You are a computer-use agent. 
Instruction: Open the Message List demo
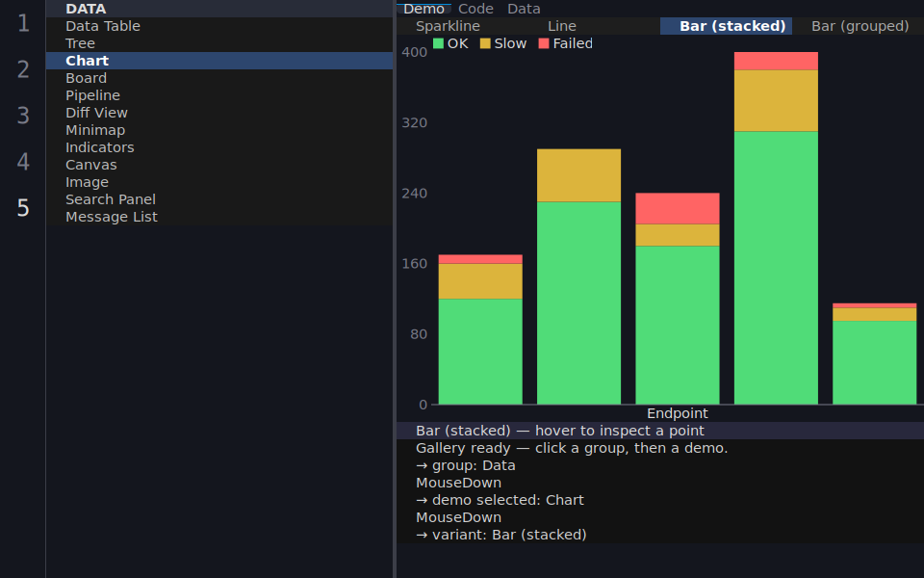tap(219, 217)
